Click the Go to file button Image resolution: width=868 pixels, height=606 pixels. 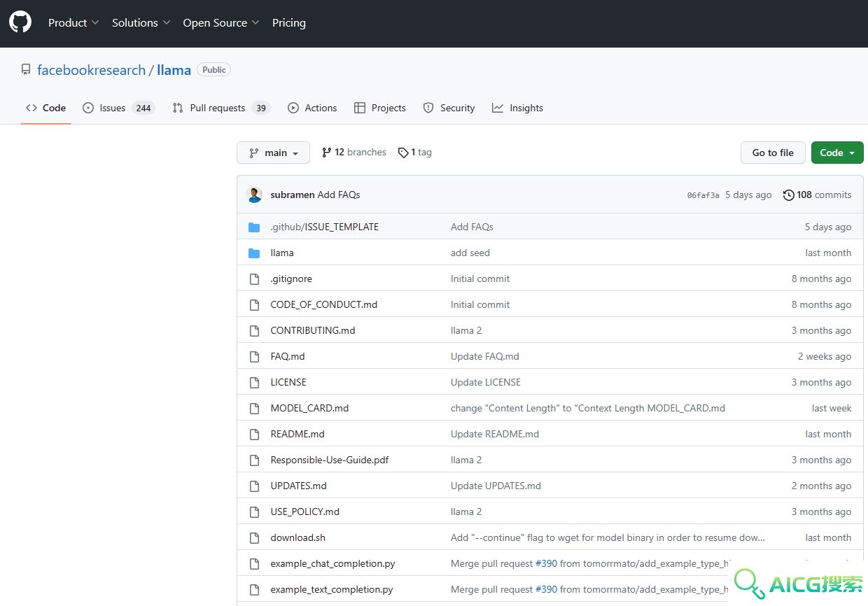pyautogui.click(x=773, y=153)
